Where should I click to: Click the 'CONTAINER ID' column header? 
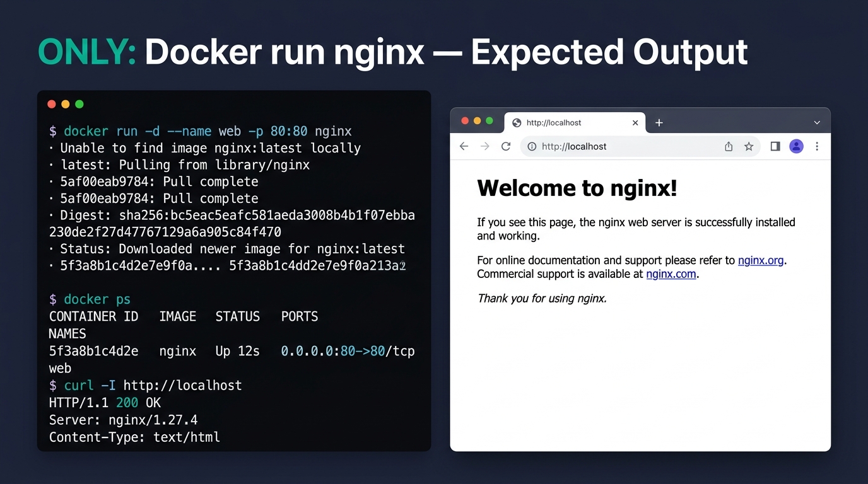pos(93,316)
